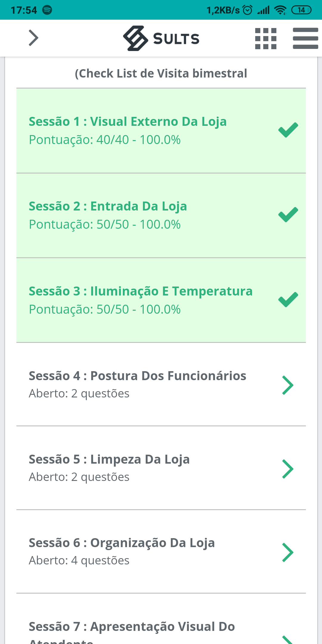The width and height of the screenshot is (322, 644).
Task: Tap the Sessão 3 Iluminação checkmark
Action: (288, 299)
